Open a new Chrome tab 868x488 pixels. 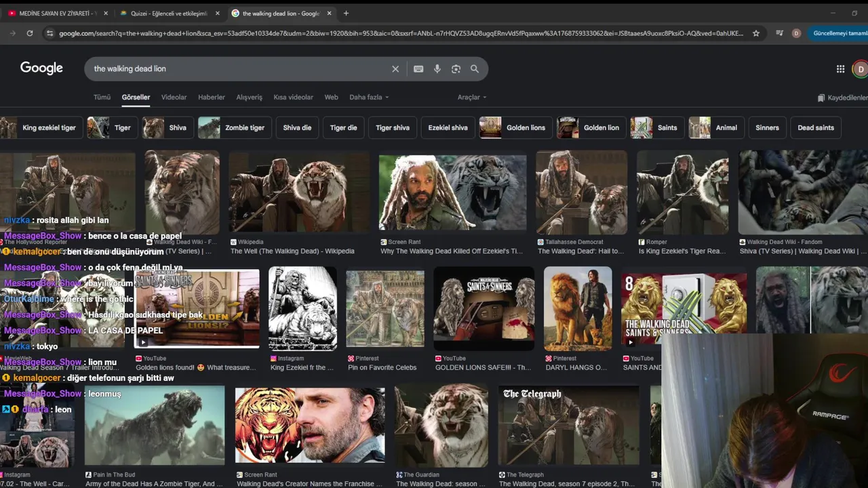[x=346, y=13]
